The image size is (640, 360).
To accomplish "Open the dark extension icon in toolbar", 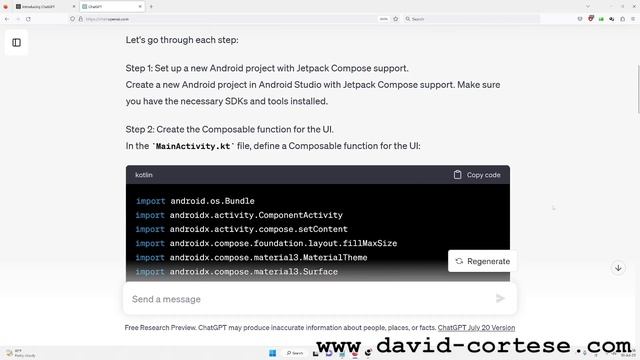I will [611, 19].
